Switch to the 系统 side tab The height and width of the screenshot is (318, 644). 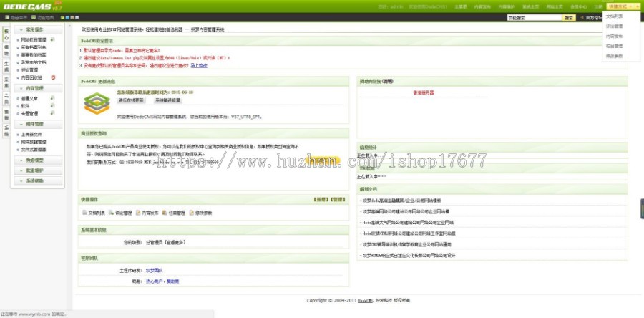click(x=6, y=130)
